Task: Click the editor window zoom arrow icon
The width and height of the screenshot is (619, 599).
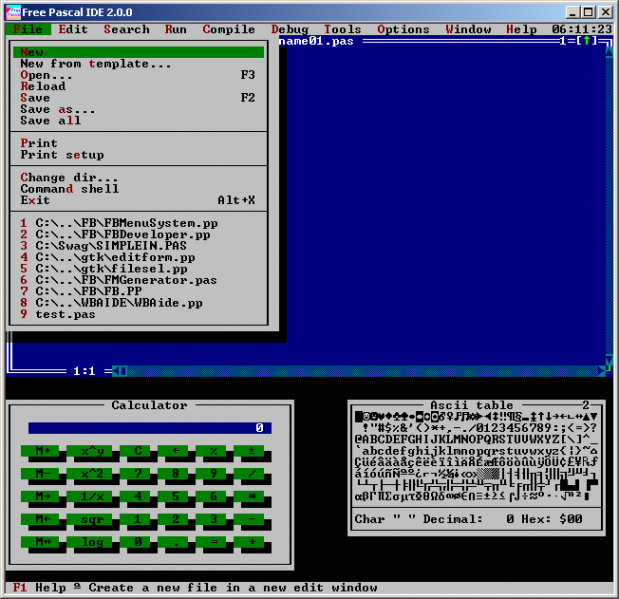Action: [x=590, y=41]
